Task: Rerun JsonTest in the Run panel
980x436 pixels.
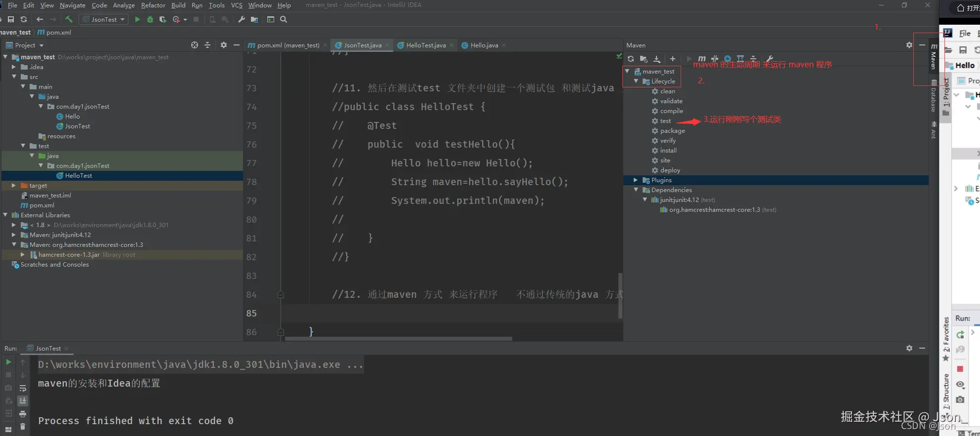Action: (x=8, y=362)
